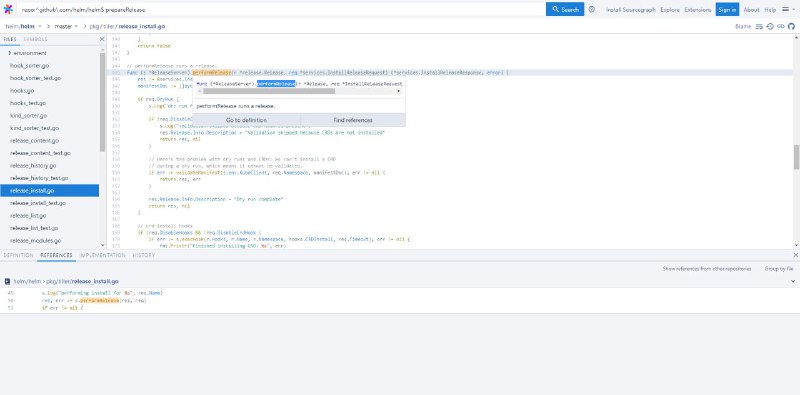
Task: Enable Show references from other repositories
Action: pyautogui.click(x=707, y=268)
